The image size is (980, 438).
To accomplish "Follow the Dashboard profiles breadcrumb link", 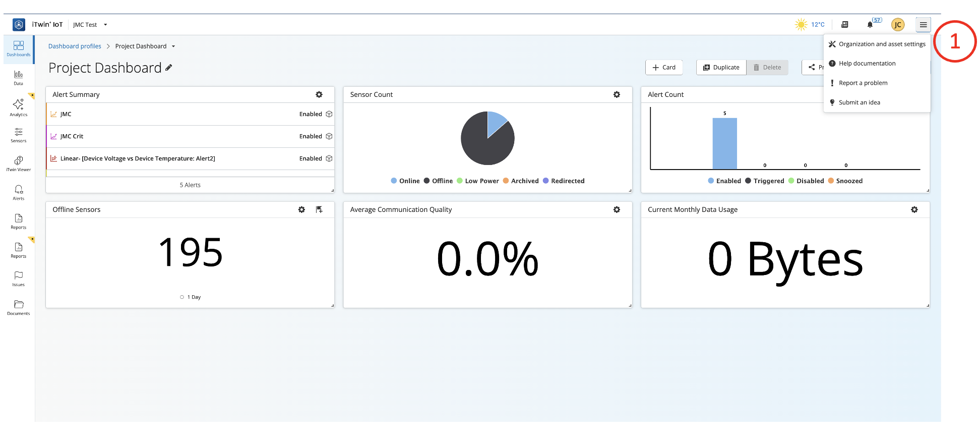I will click(x=75, y=46).
